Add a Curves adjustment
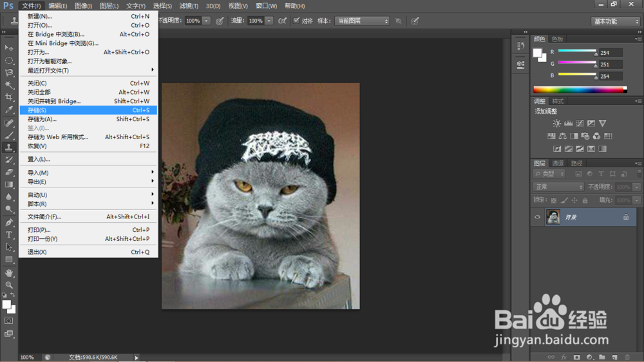 580,123
